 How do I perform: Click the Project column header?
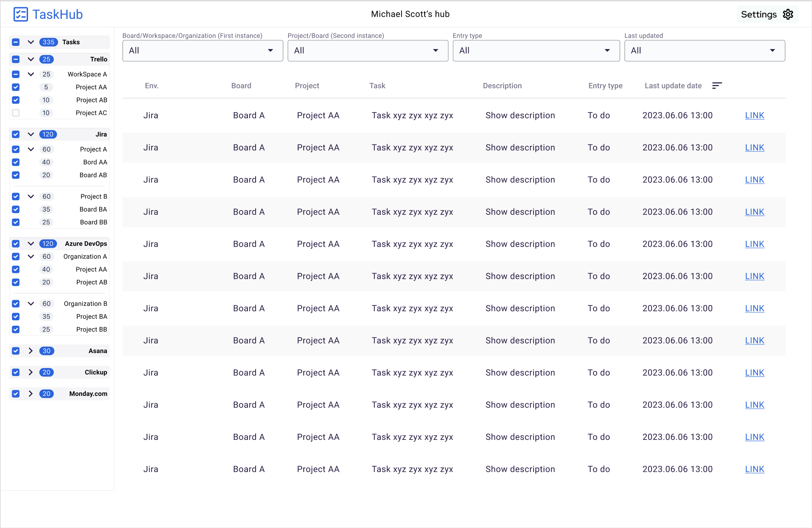click(x=307, y=86)
